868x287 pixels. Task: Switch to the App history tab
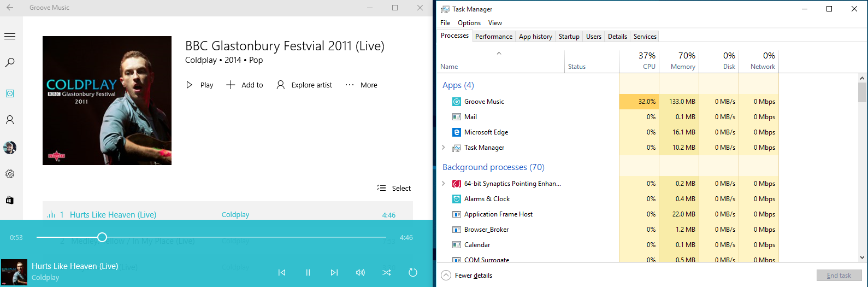coord(535,37)
